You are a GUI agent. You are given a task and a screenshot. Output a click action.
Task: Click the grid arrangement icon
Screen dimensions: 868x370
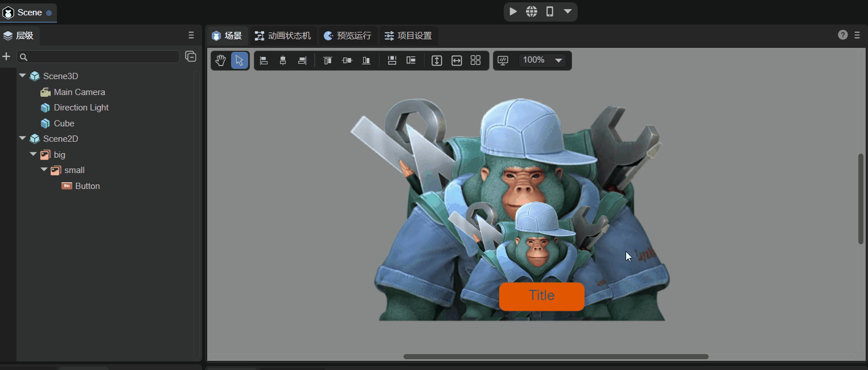[476, 60]
